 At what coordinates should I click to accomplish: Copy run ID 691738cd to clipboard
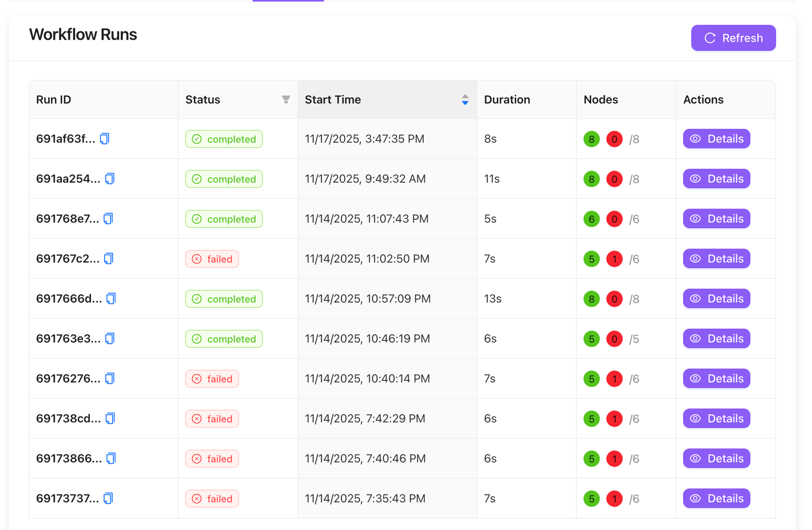(x=110, y=418)
